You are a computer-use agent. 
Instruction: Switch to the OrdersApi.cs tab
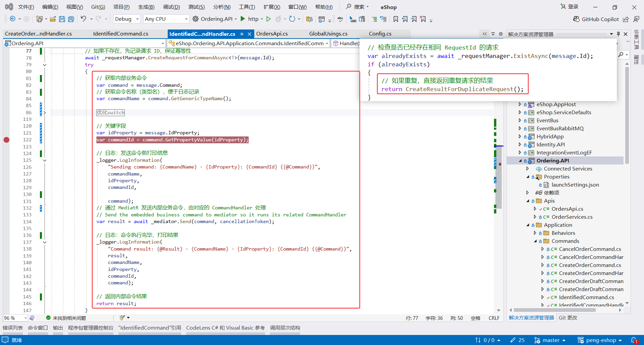(x=272, y=34)
